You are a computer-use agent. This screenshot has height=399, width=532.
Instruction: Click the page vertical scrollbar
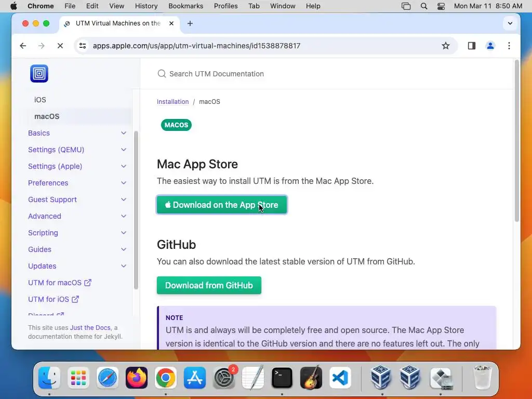[x=517, y=141]
